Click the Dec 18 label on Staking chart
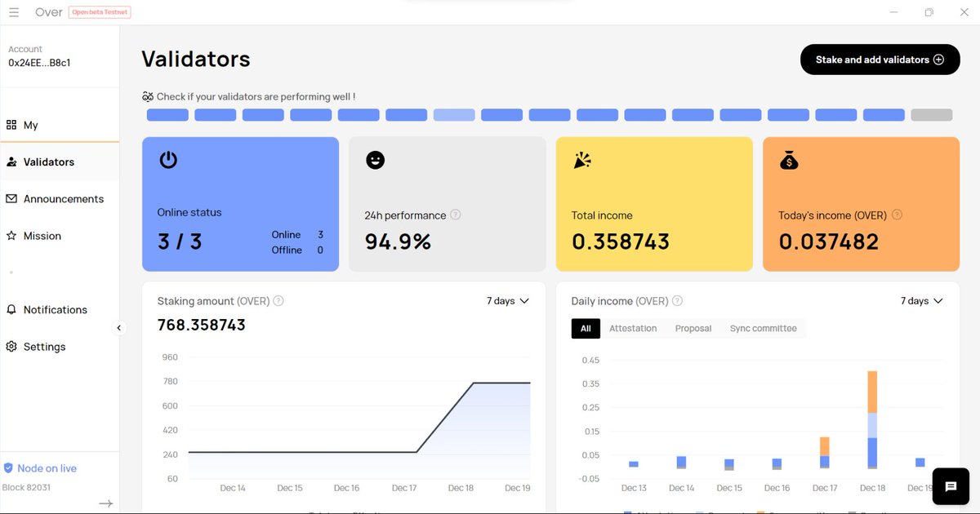Screen dimensions: 980x514 (461, 488)
